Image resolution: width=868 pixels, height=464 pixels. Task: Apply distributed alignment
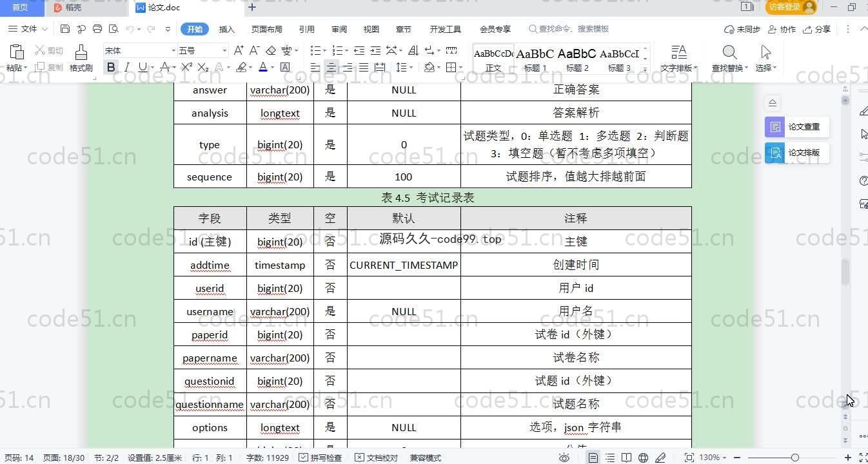click(380, 67)
